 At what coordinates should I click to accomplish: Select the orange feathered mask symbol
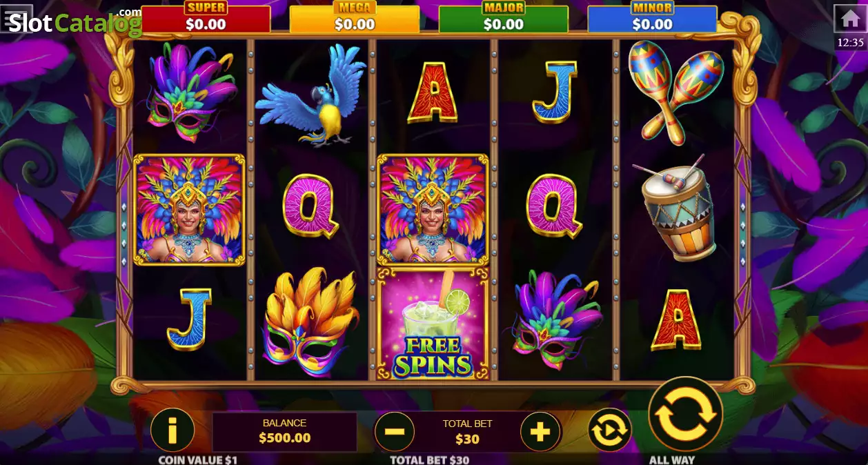pos(311,322)
